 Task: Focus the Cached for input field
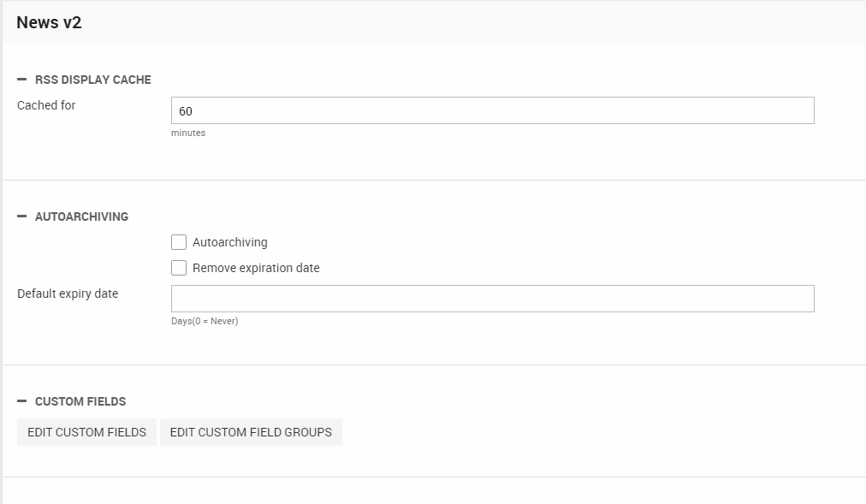(492, 110)
